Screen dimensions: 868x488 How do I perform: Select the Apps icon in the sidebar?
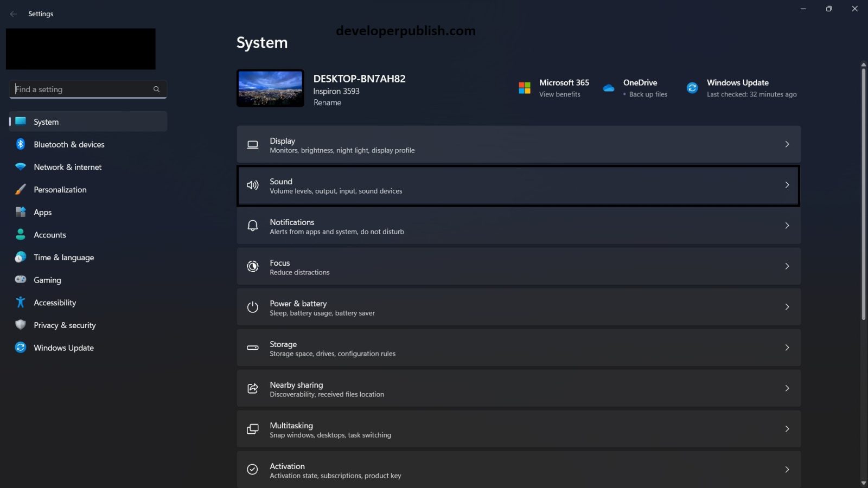point(20,212)
